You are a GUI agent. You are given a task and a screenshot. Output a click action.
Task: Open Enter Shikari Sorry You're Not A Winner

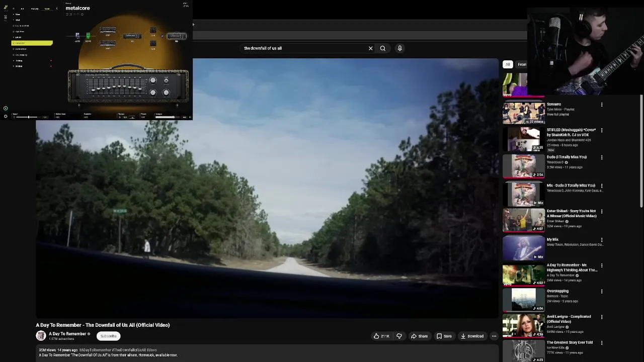[x=524, y=220]
